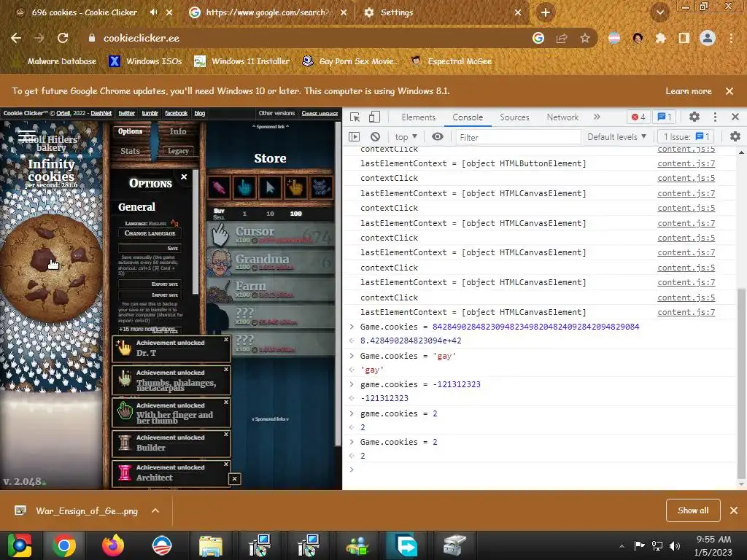
Task: Click the Change Language button
Action: click(x=150, y=233)
